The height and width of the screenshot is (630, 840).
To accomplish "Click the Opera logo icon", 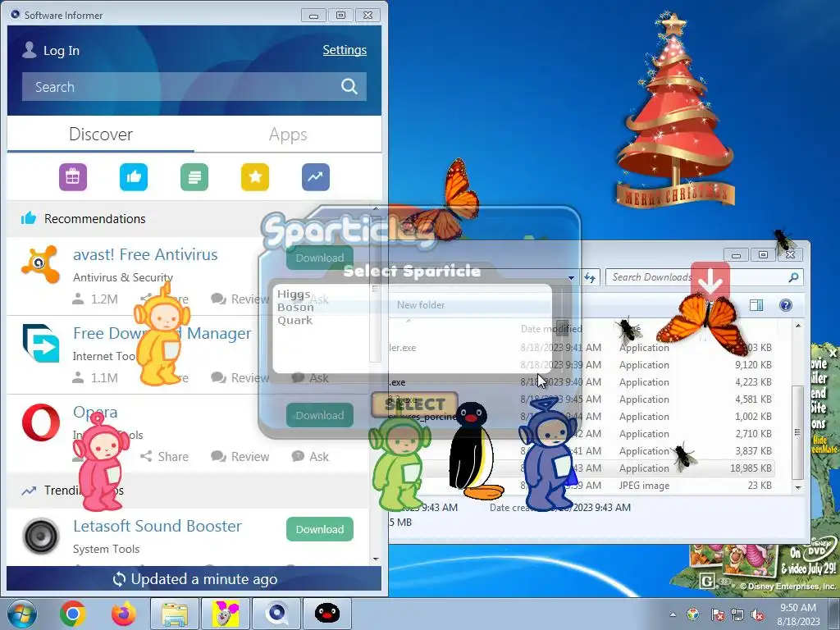I will point(41,422).
